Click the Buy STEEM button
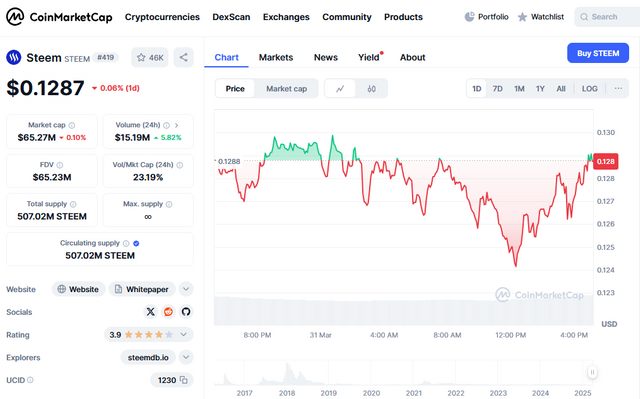Image resolution: width=640 pixels, height=399 pixels. pyautogui.click(x=598, y=53)
